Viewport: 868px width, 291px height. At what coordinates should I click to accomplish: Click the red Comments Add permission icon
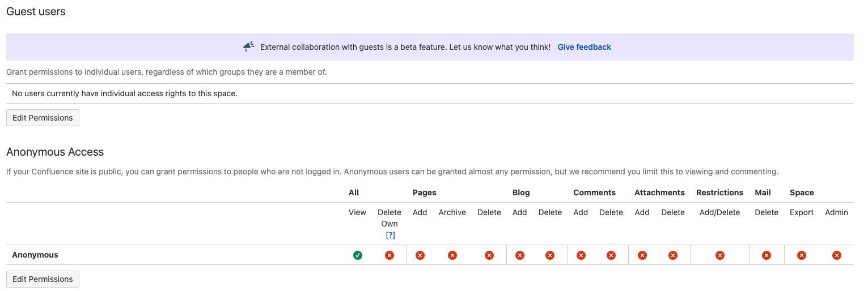[x=581, y=255]
